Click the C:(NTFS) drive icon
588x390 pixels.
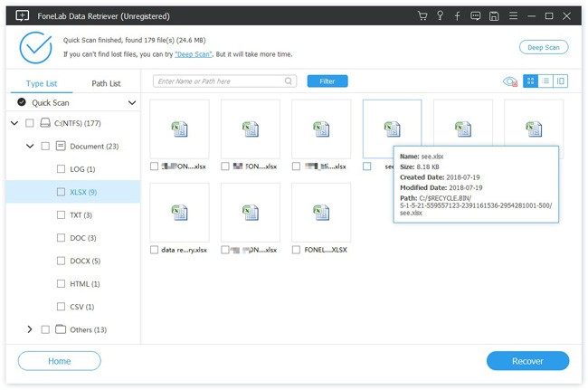(x=45, y=123)
